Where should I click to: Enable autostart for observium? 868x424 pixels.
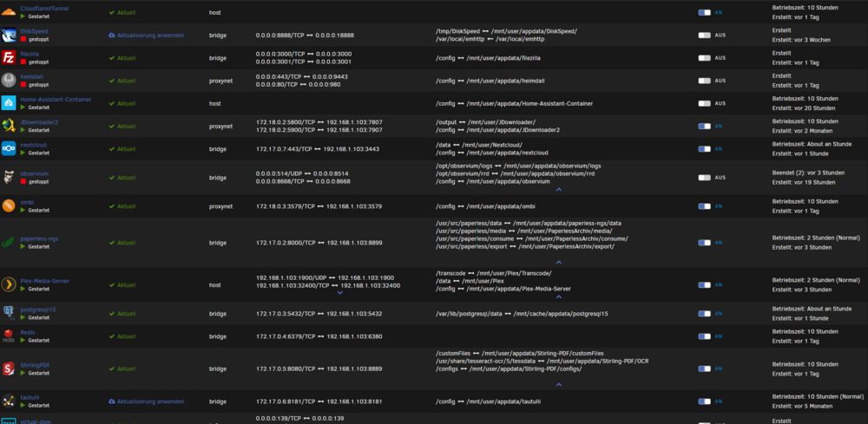704,178
